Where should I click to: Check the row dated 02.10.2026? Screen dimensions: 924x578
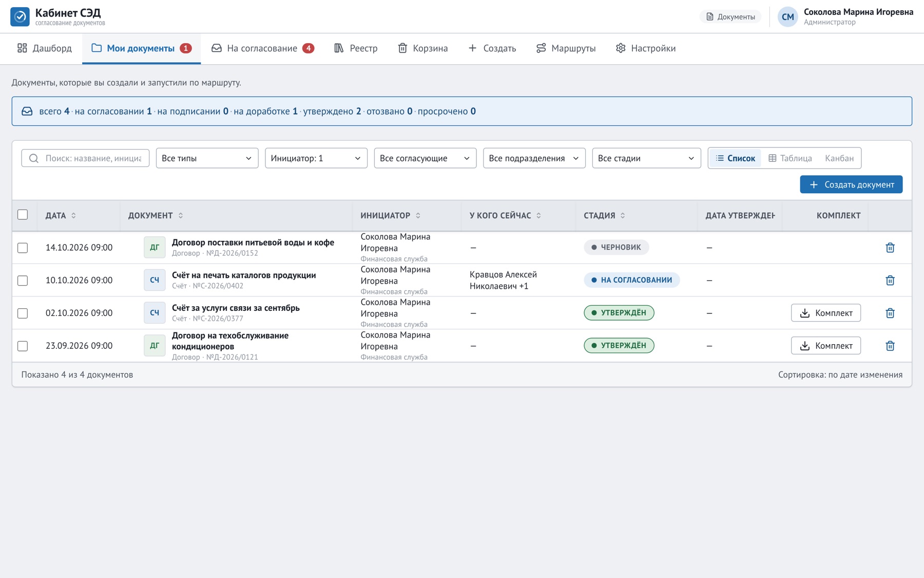23,313
